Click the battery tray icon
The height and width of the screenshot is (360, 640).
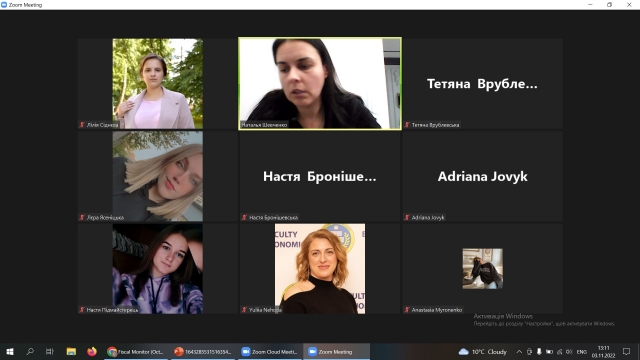(x=549, y=351)
